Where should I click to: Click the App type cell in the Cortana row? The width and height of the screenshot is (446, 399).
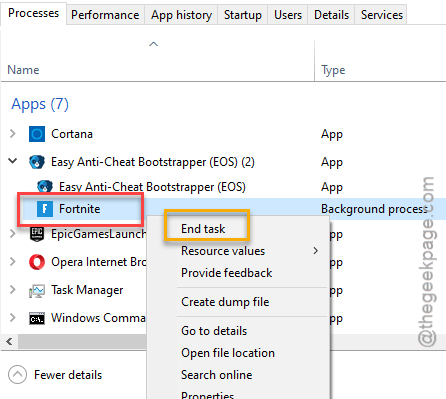332,134
